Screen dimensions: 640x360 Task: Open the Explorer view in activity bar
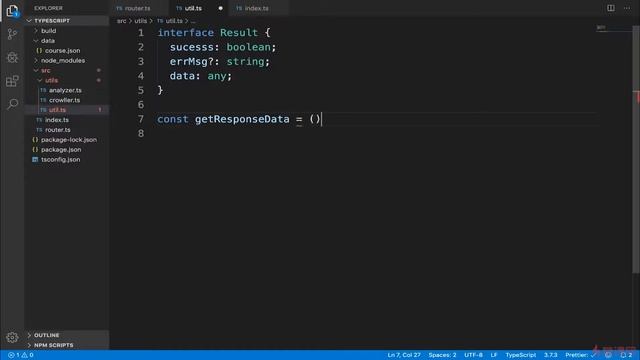tap(12, 11)
